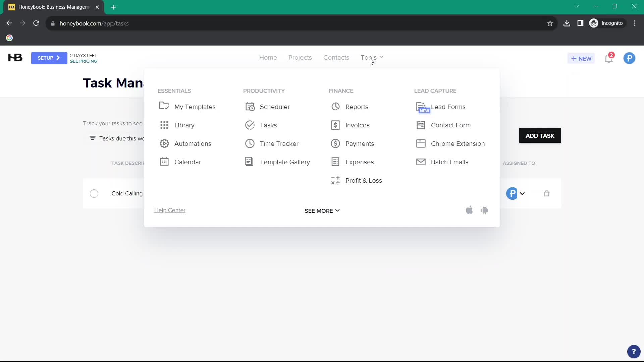Expand SEE MORE options

click(322, 210)
